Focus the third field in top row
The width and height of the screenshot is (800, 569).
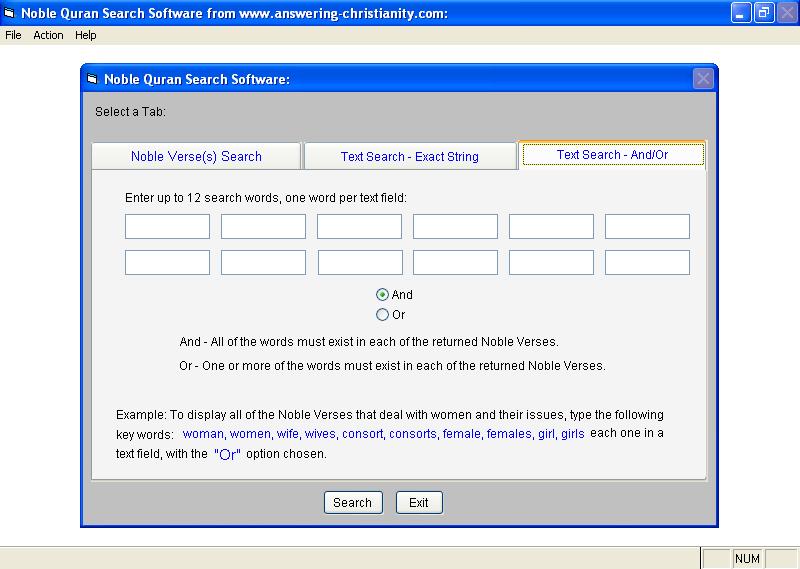pos(359,227)
